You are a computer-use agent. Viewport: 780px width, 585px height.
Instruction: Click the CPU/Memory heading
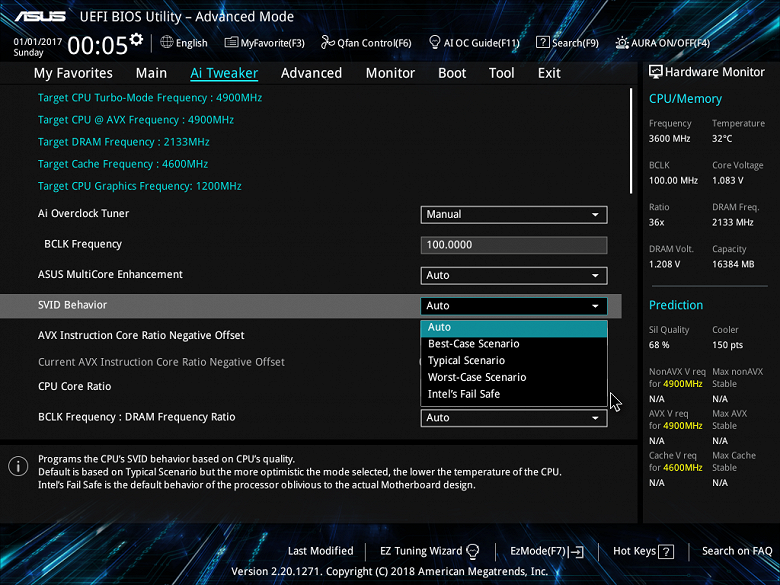(685, 98)
